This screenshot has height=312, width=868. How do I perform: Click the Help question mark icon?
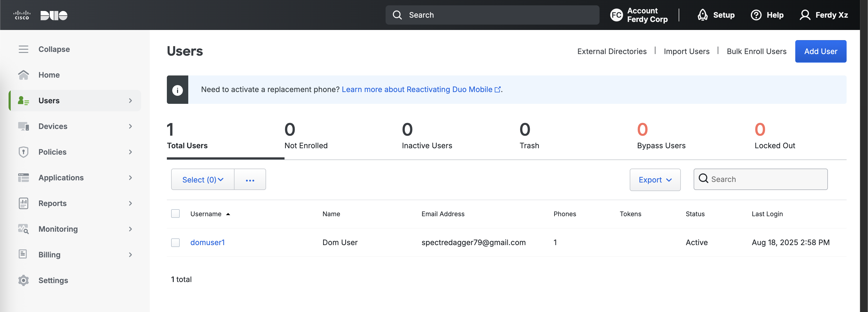(756, 15)
